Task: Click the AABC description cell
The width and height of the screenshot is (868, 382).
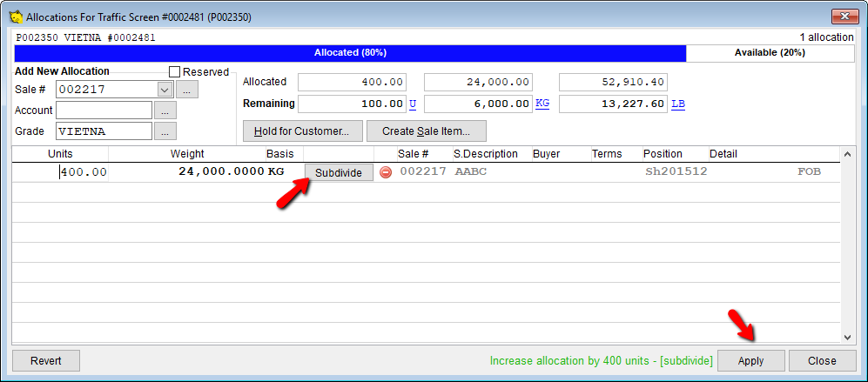Action: [x=470, y=171]
